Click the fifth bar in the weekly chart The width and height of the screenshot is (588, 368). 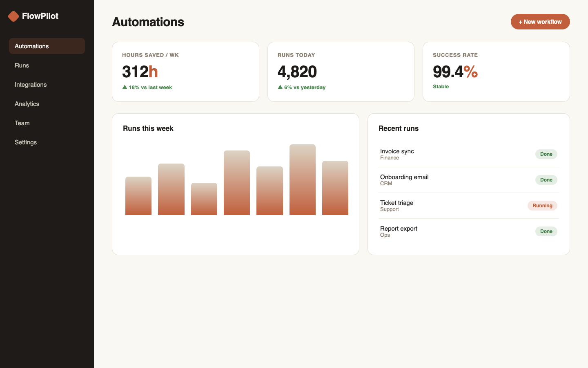click(269, 191)
